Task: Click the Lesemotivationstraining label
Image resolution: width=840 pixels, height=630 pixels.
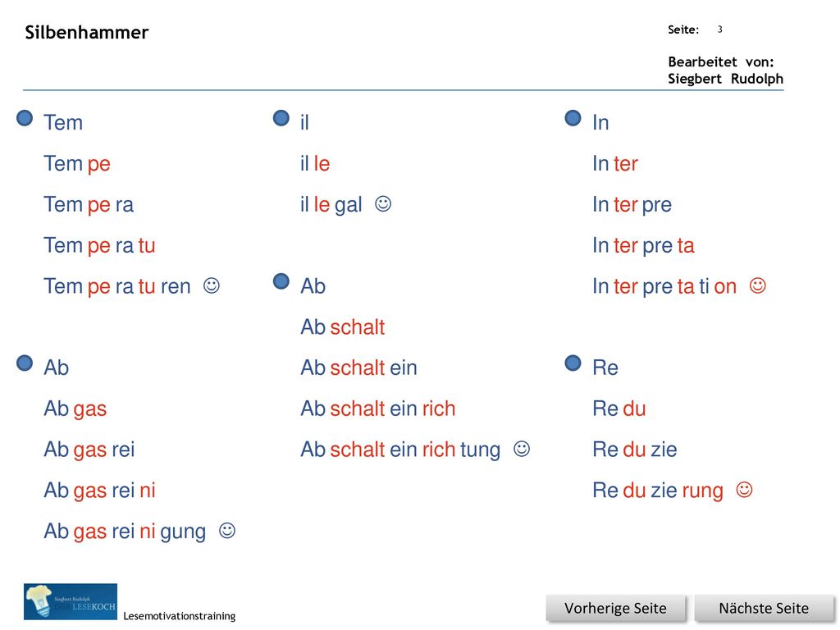Action: click(x=180, y=616)
